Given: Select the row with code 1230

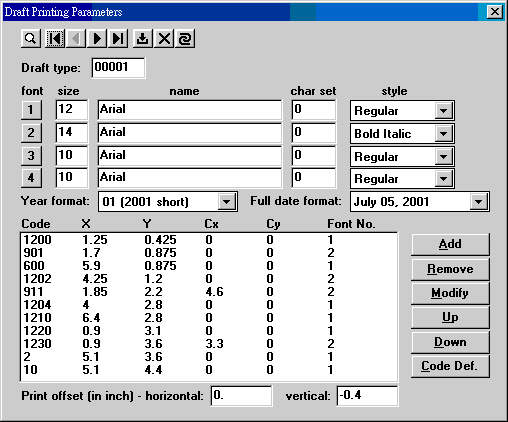Looking at the screenshot, I should (209, 344).
